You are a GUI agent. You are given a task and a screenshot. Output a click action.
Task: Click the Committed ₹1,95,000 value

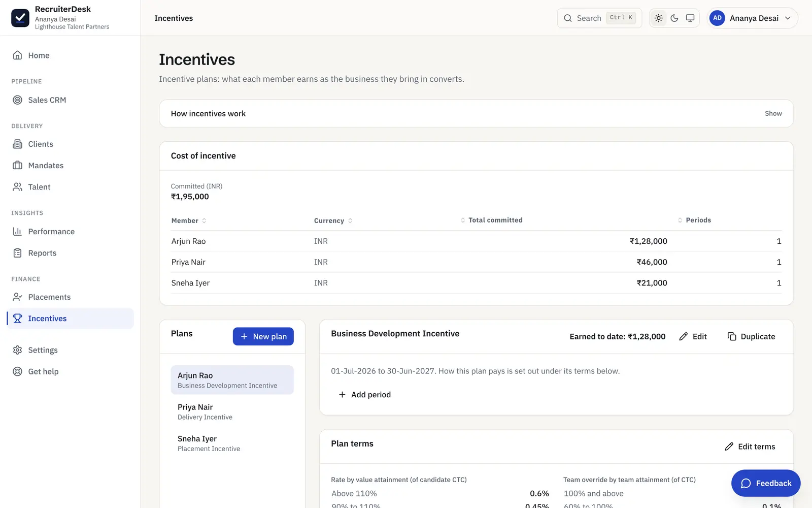tap(190, 197)
